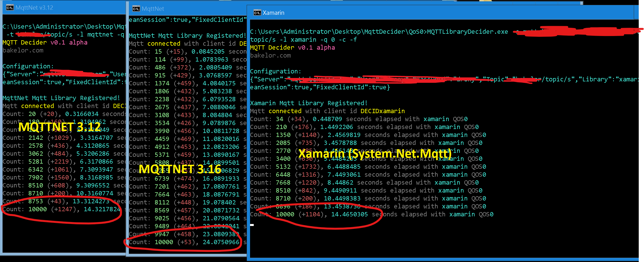Viewport: 644px width, 262px height.
Task: Click 'Count: 7902 (+1560)' line in MqttNet v3.12 window
Action: 64,178
